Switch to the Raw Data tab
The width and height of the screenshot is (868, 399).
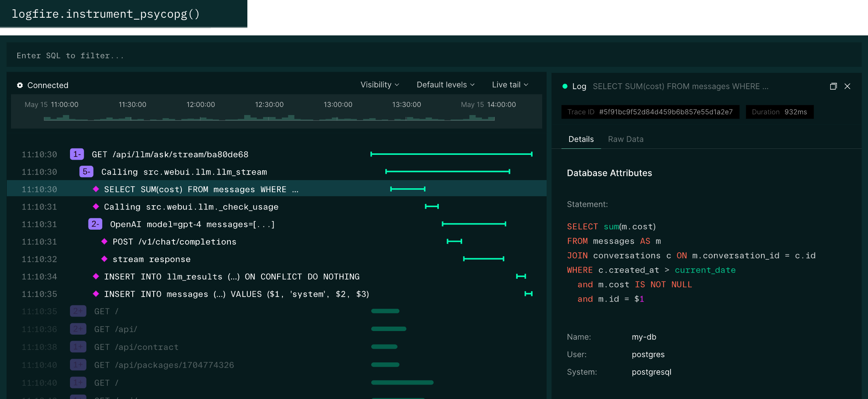[x=626, y=139]
